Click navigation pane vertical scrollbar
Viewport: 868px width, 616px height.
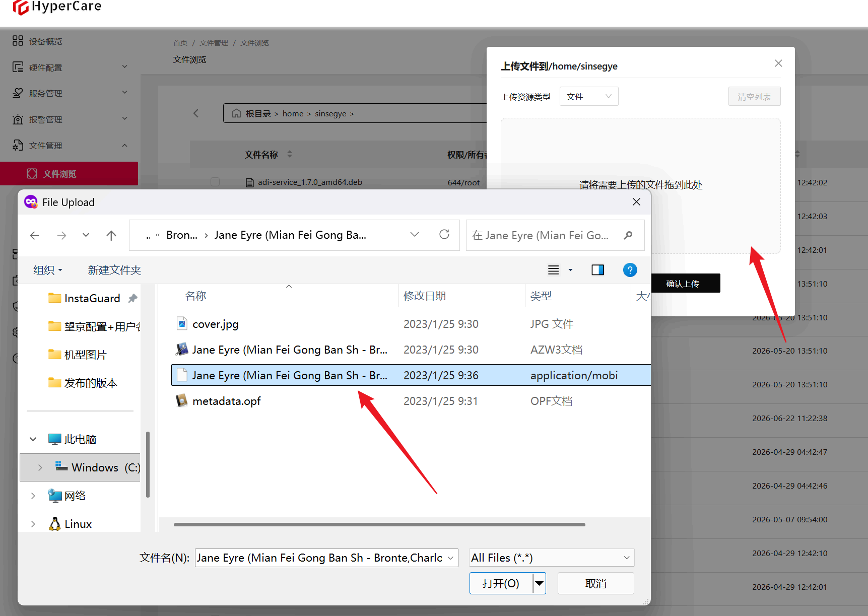pyautogui.click(x=148, y=464)
